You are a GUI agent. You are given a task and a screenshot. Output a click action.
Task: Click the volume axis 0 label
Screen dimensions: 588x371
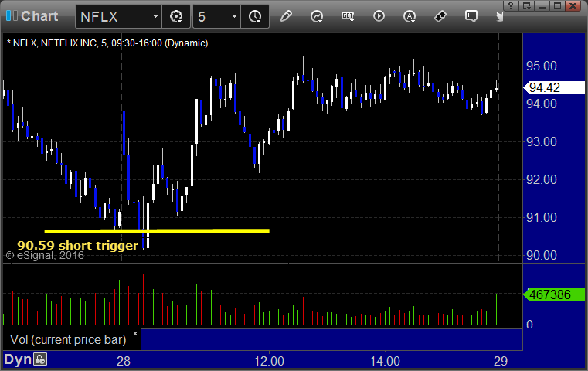[x=529, y=325]
